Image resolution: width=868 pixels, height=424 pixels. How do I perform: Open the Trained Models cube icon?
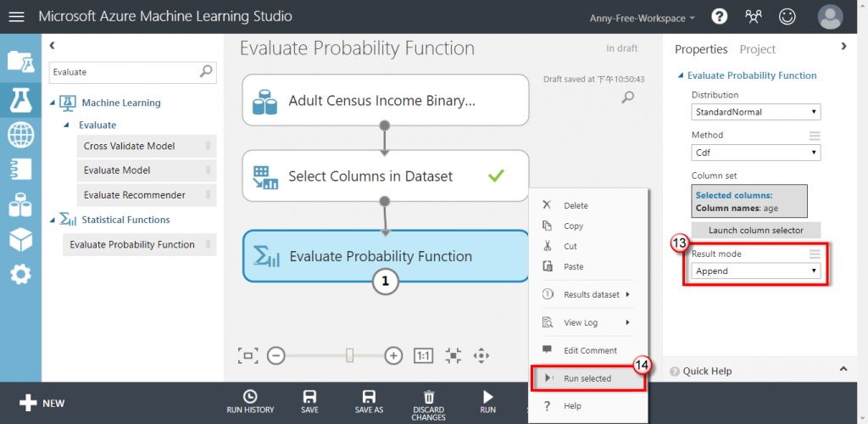20,238
